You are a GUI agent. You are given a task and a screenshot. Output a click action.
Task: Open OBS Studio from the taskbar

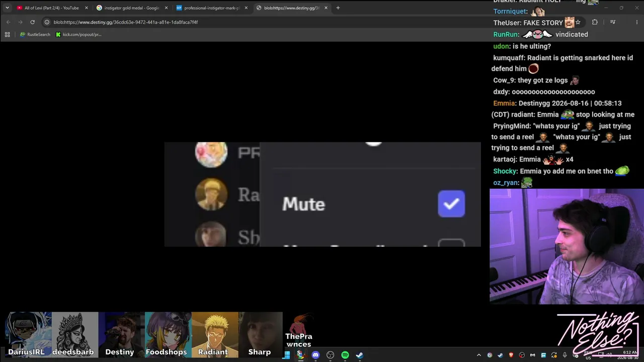coord(330,355)
